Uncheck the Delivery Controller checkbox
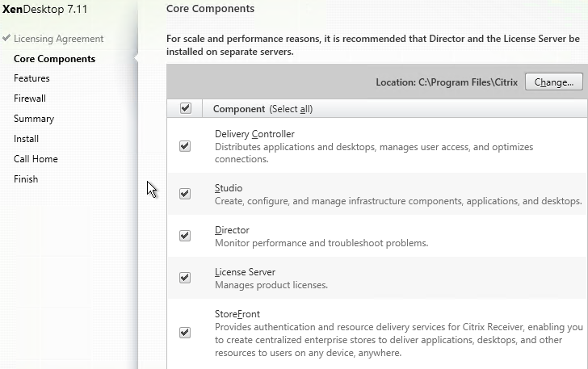The image size is (588, 369). 185,146
